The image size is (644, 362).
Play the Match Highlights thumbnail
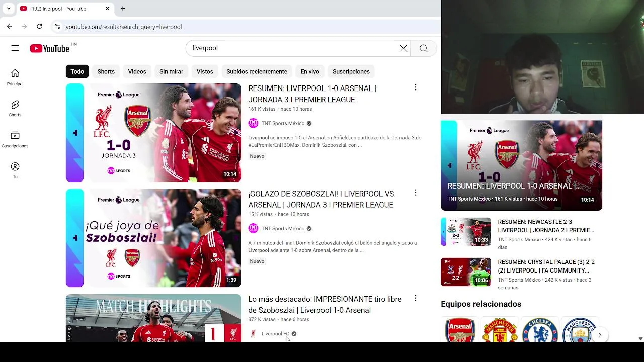coord(153,318)
